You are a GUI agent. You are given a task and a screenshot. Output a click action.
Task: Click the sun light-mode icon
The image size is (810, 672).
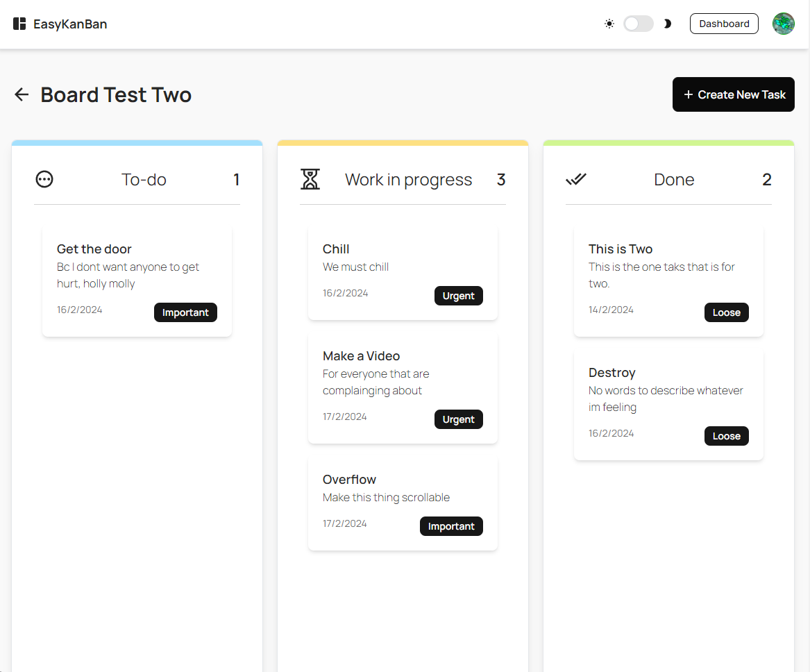tap(609, 24)
